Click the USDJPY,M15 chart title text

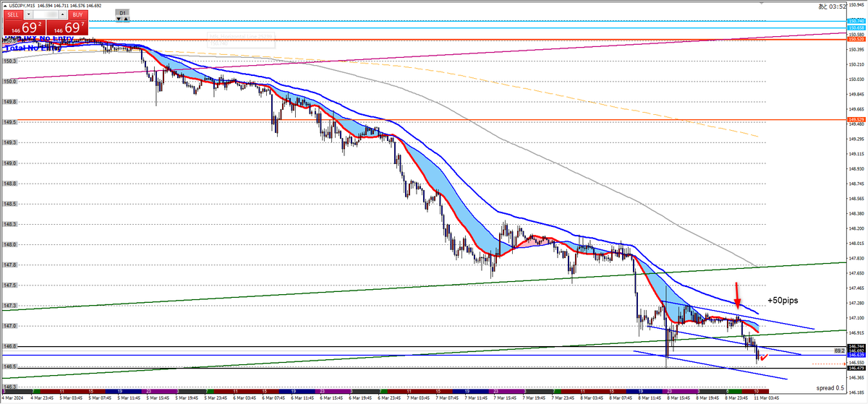[x=22, y=6]
